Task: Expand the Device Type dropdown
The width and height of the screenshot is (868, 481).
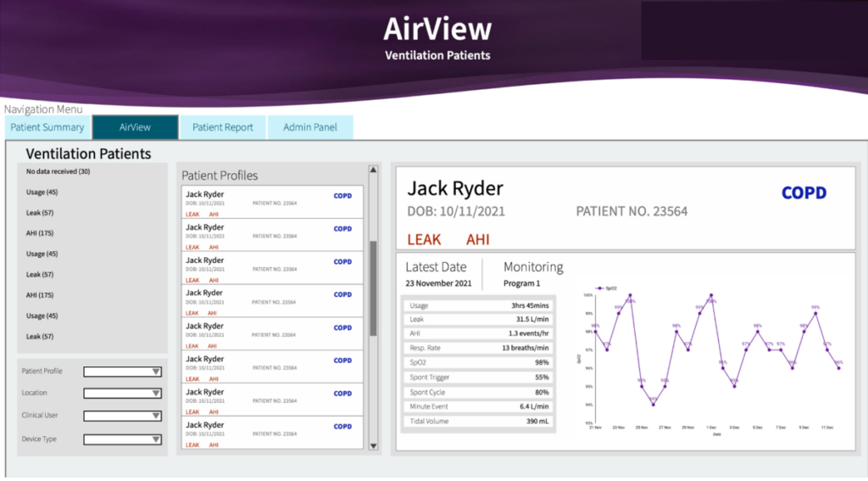Action: [x=122, y=440]
